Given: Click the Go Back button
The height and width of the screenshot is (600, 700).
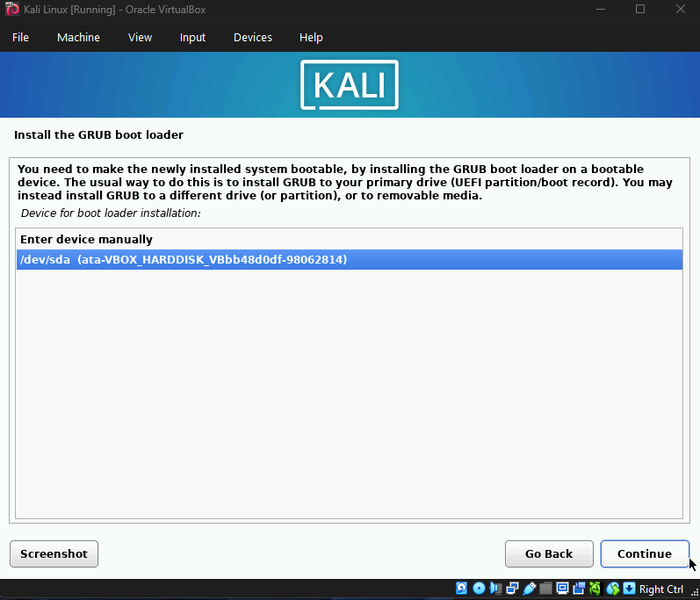Looking at the screenshot, I should (x=549, y=554).
